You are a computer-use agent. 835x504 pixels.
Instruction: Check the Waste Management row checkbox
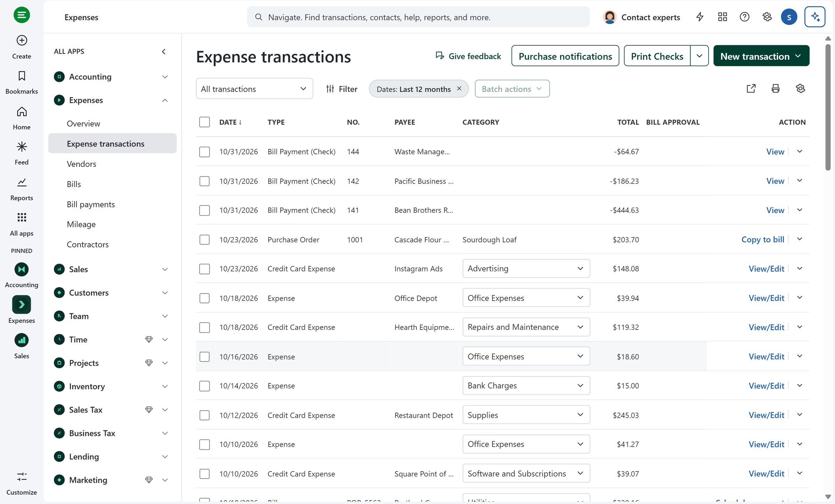pyautogui.click(x=204, y=152)
